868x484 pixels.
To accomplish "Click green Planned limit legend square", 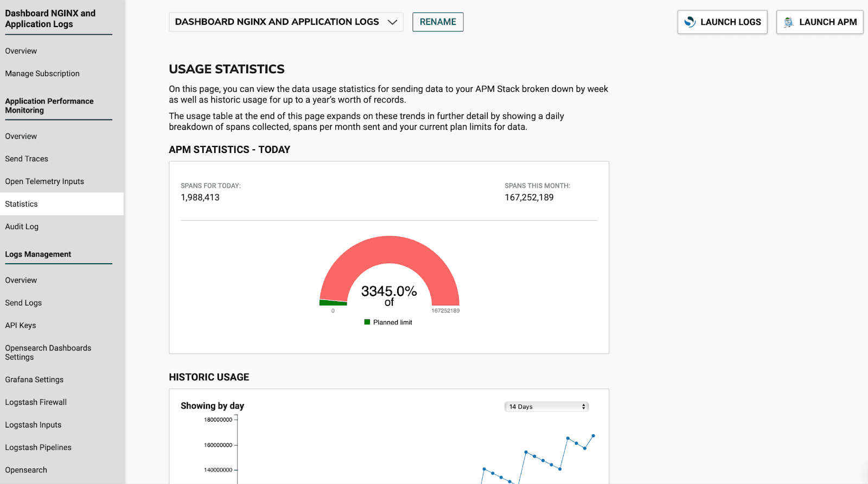I will coord(367,322).
